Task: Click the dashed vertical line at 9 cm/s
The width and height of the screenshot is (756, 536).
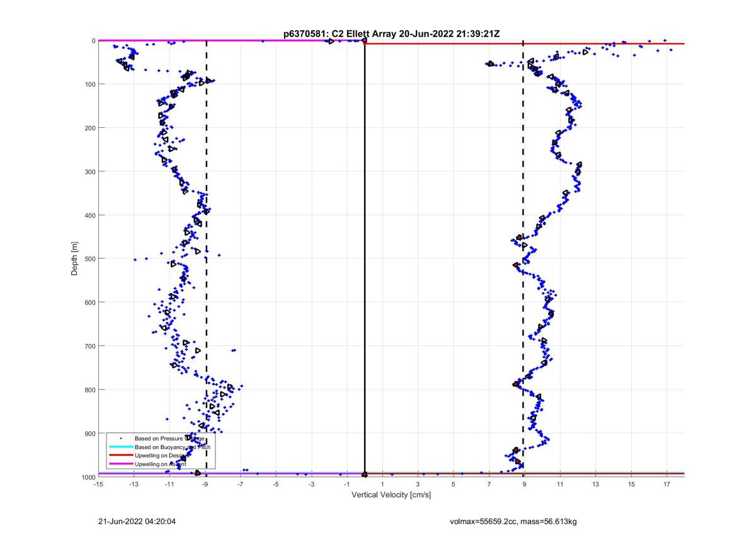Action: 524,258
